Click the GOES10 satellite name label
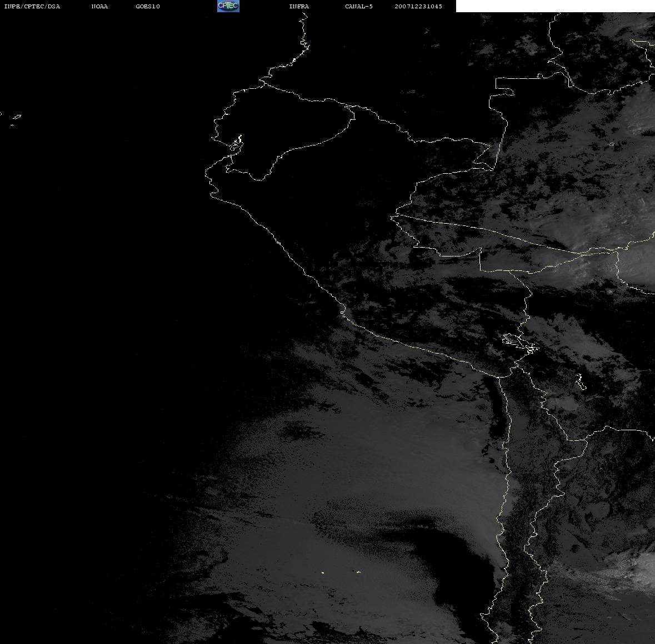Image resolution: width=655 pixels, height=644 pixels. tap(148, 7)
